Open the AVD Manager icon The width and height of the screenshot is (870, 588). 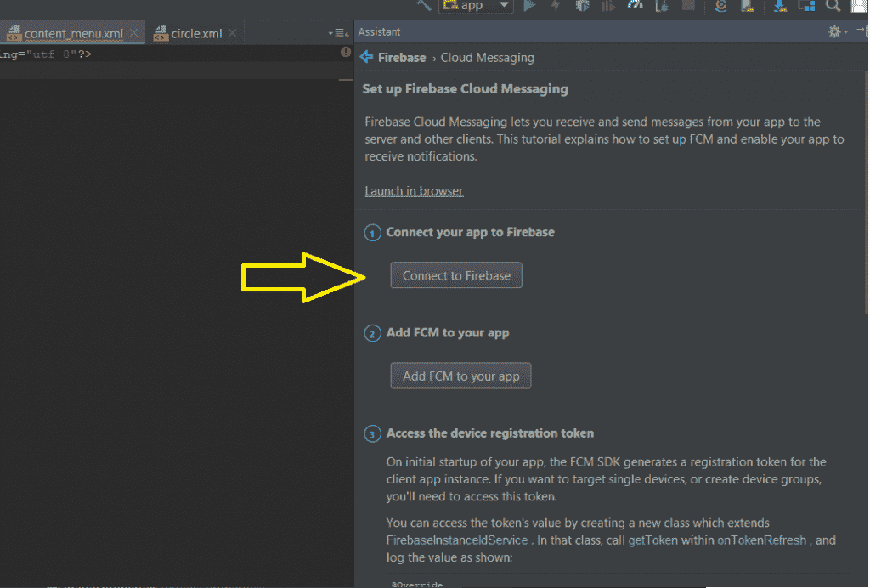(x=748, y=6)
